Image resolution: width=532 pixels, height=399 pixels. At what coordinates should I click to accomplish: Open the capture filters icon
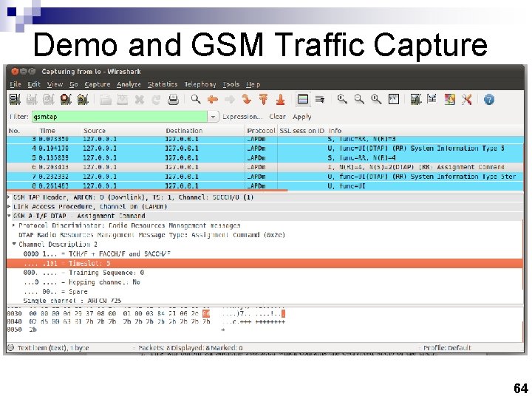coord(415,100)
